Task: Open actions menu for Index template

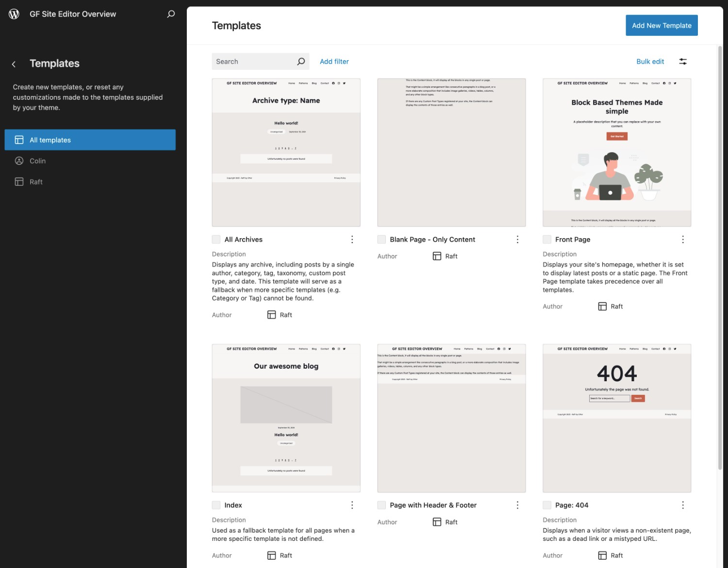Action: point(352,505)
